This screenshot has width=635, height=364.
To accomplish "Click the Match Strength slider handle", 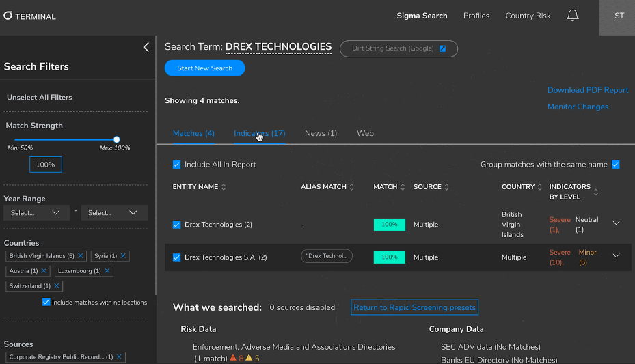I will pyautogui.click(x=117, y=139).
